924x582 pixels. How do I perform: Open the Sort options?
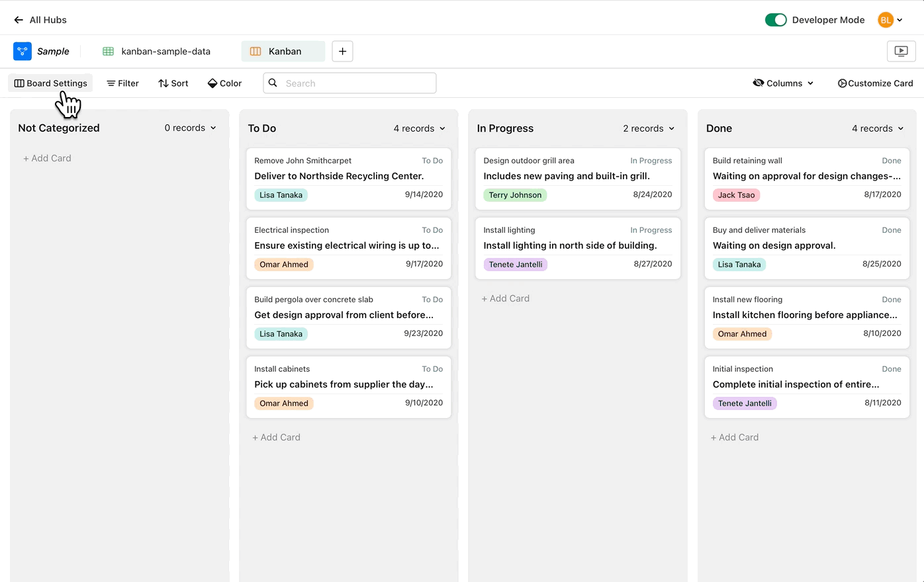(x=173, y=83)
